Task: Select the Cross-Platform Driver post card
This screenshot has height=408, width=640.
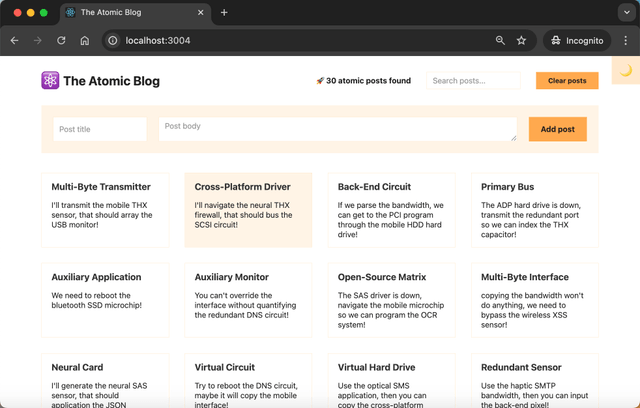Action: click(x=248, y=210)
